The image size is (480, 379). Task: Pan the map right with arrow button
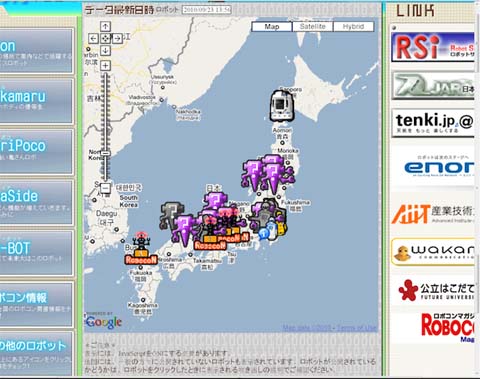tap(117, 38)
